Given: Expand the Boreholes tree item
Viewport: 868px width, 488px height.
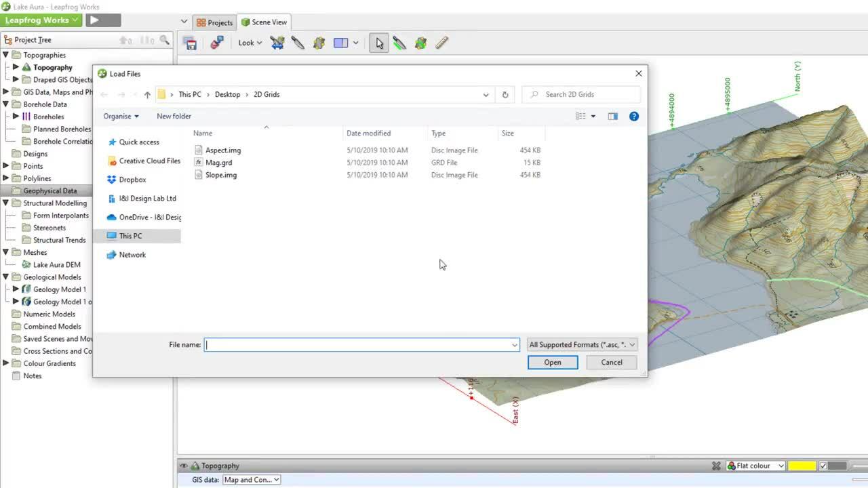Looking at the screenshot, I should (16, 117).
